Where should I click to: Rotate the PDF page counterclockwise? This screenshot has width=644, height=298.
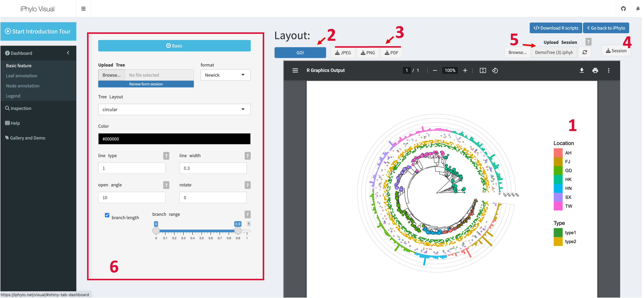[495, 71]
